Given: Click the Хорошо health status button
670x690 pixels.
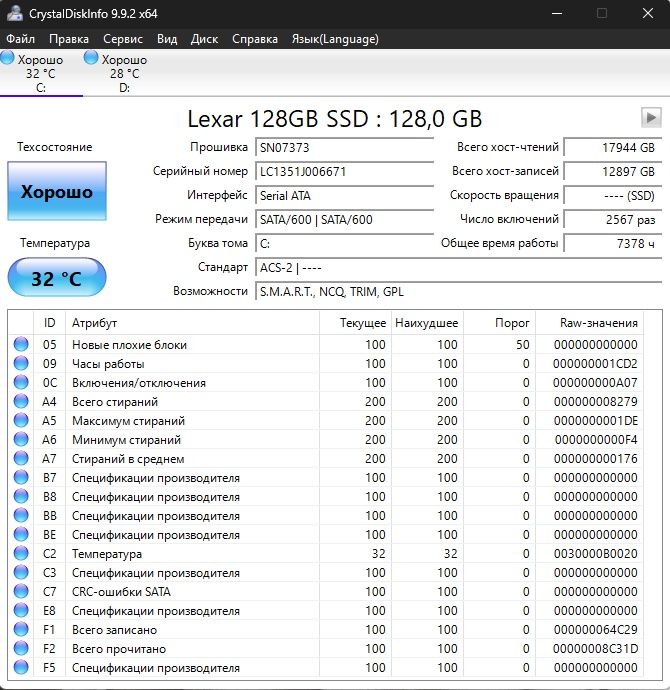Looking at the screenshot, I should [57, 191].
